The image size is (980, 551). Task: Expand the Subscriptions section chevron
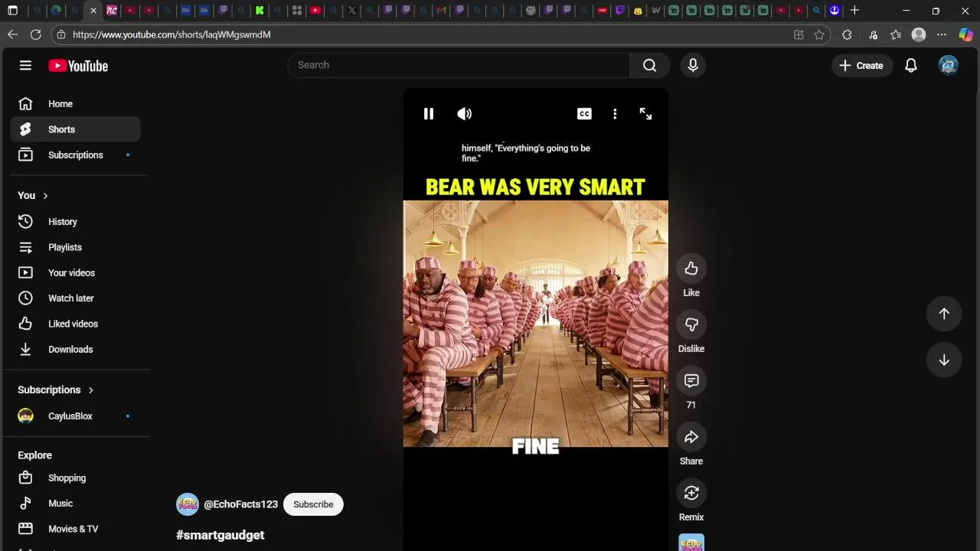click(x=90, y=390)
